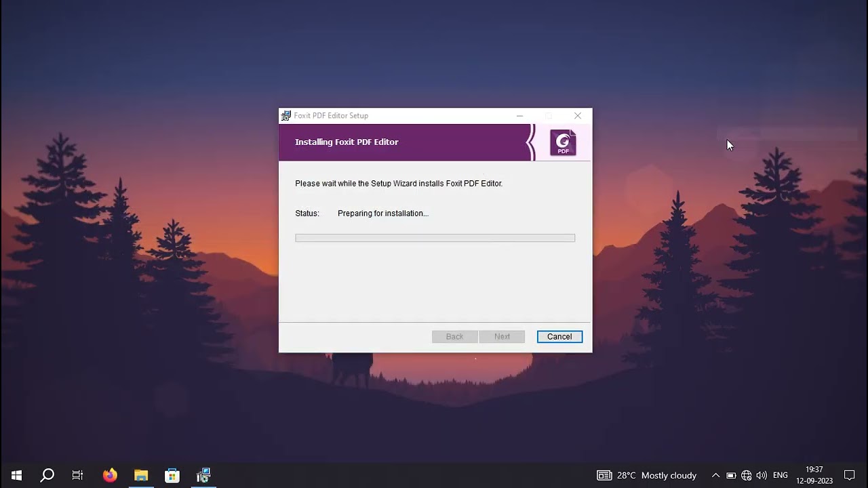Click the 'Installing Foxit PDF Editor' heading
Viewport: 868px width, 488px height.
[347, 142]
